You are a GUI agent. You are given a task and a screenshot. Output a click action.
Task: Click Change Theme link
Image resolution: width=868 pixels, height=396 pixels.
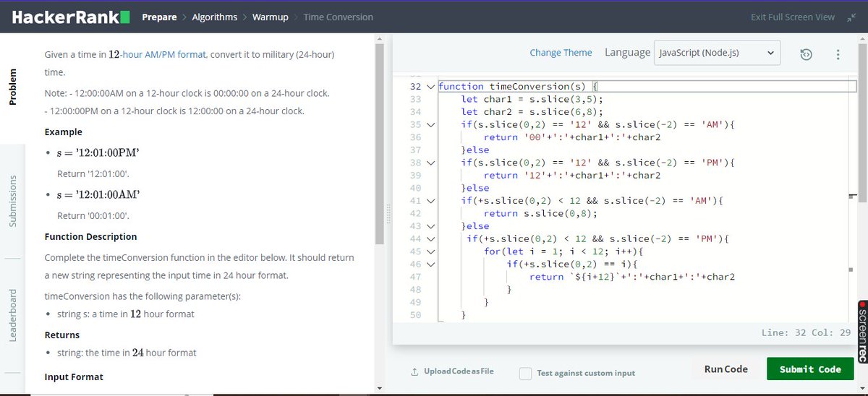tap(561, 53)
